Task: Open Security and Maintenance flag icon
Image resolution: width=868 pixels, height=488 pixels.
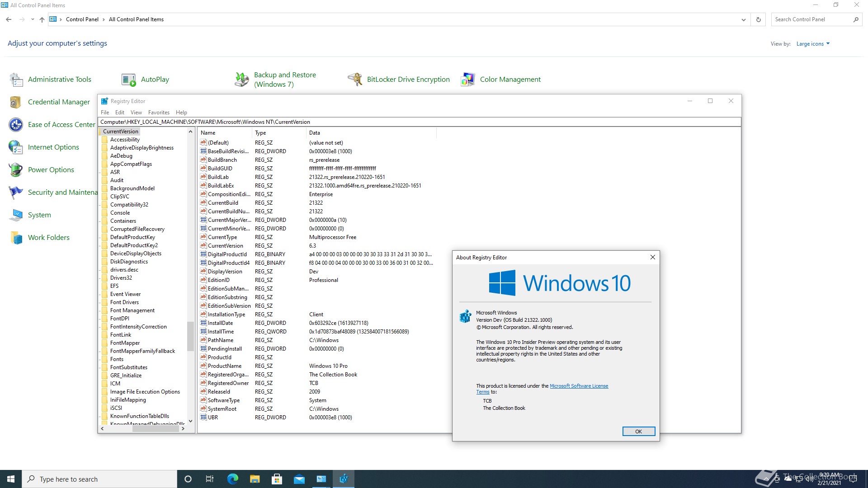Action: (16, 192)
